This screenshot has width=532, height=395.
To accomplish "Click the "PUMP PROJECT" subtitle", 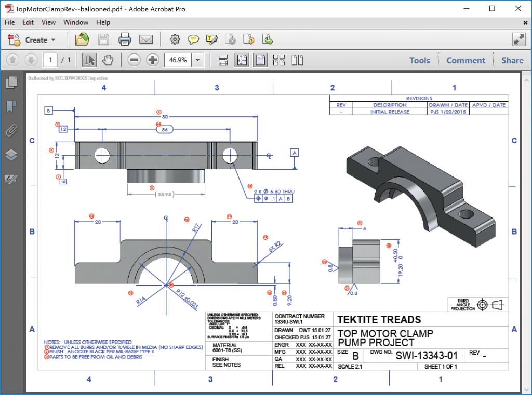I will (376, 343).
